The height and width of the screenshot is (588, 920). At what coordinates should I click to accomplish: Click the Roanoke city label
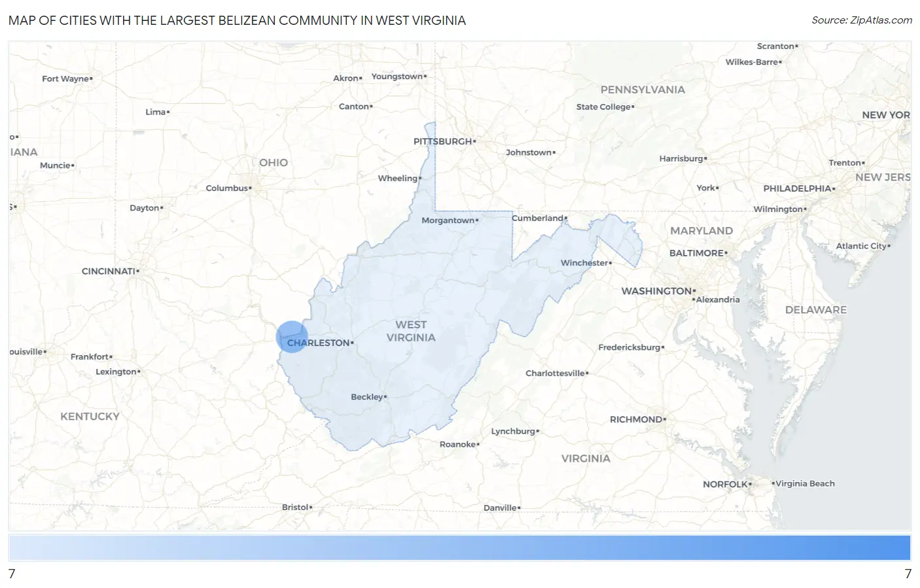tap(458, 444)
